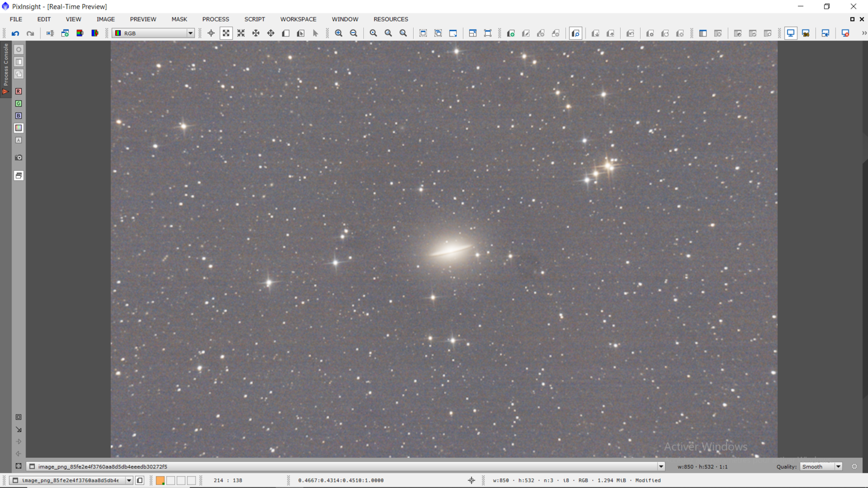868x488 pixels.
Task: Open the Quality Smooth dropdown
Action: click(x=821, y=467)
